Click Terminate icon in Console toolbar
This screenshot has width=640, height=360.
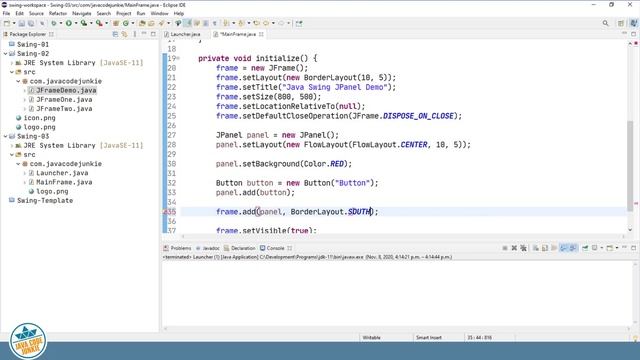[505, 248]
